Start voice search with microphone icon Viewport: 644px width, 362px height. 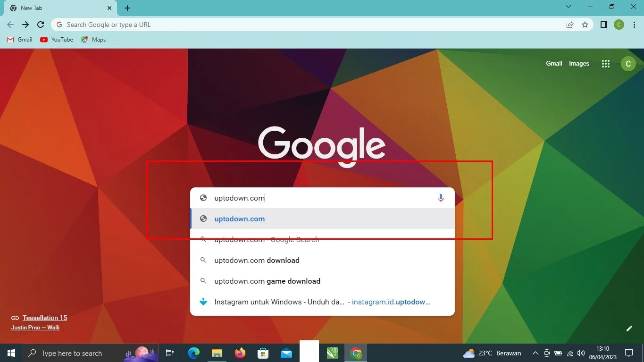pyautogui.click(x=441, y=198)
